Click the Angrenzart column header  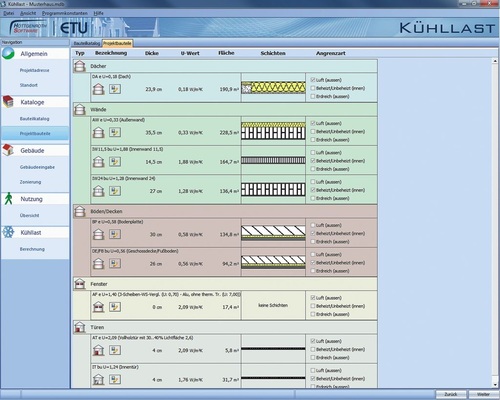(331, 53)
